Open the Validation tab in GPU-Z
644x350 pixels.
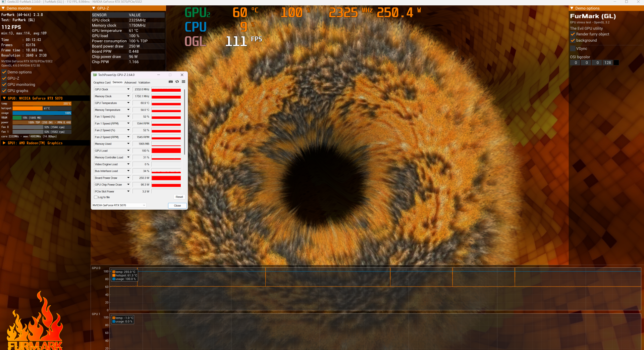point(144,82)
